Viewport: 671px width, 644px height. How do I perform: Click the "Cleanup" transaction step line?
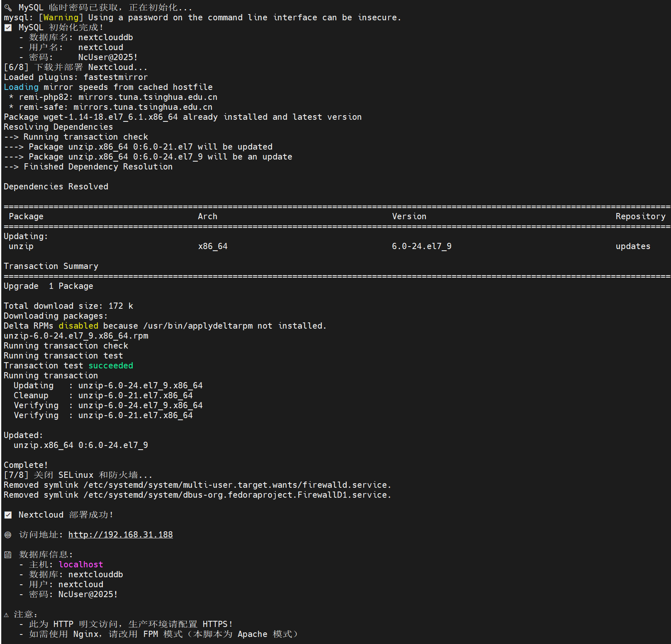click(103, 395)
